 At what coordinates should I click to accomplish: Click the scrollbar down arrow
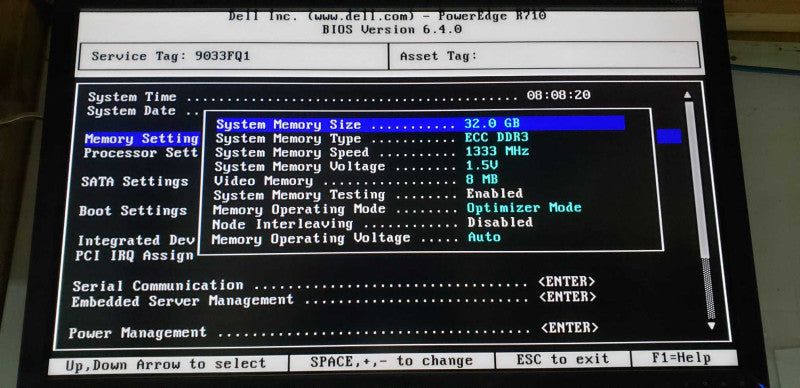(712, 326)
